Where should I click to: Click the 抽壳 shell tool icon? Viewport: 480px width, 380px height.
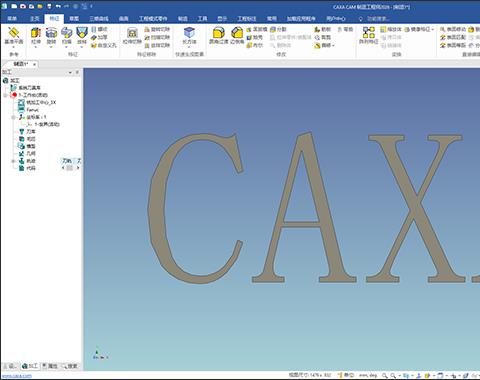(x=255, y=37)
